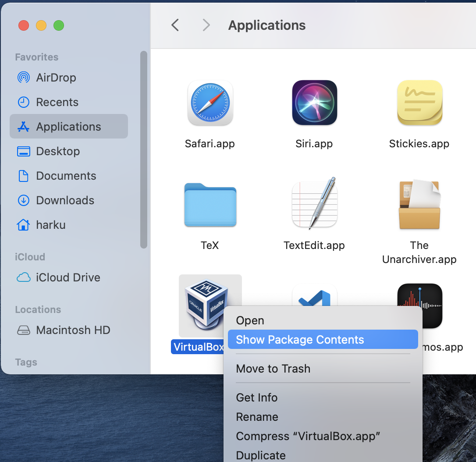Viewport: 476px width, 462px height.
Task: Go back with the left chevron
Action: tap(175, 25)
